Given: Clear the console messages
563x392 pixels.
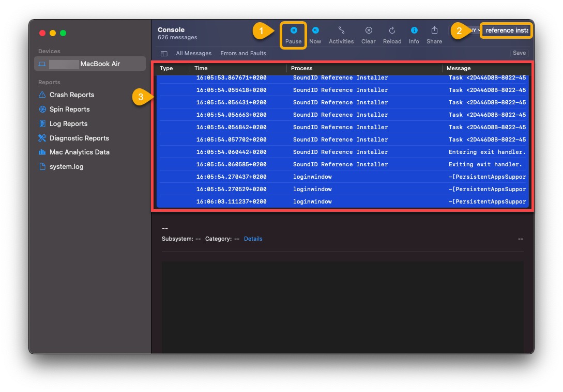Looking at the screenshot, I should point(369,35).
